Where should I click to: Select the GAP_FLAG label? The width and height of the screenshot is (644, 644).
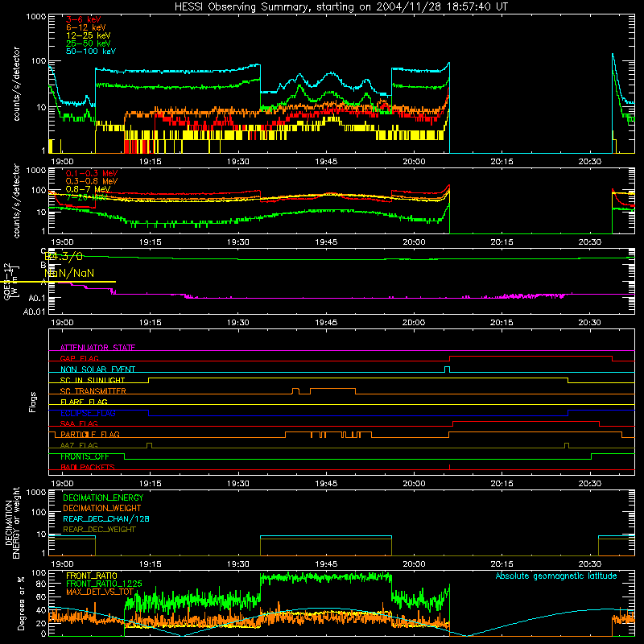(x=79, y=358)
